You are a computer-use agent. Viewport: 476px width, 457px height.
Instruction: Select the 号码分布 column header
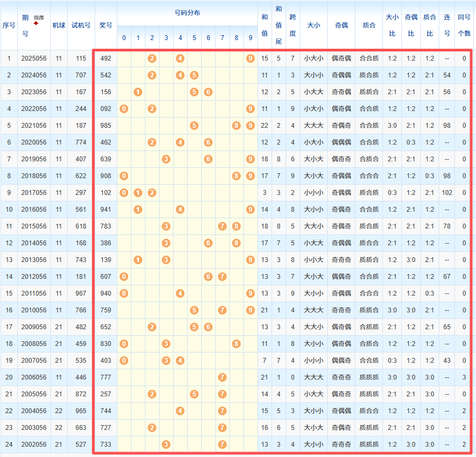pos(187,13)
